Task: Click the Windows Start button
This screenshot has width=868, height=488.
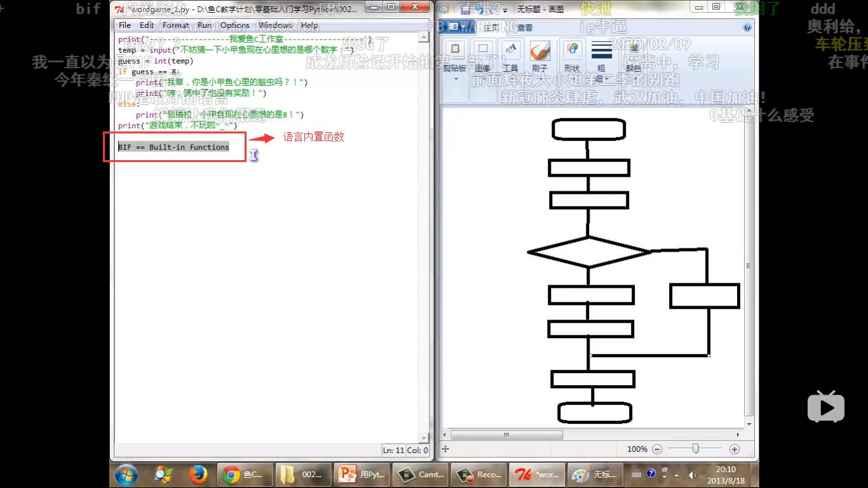Action: [126, 475]
